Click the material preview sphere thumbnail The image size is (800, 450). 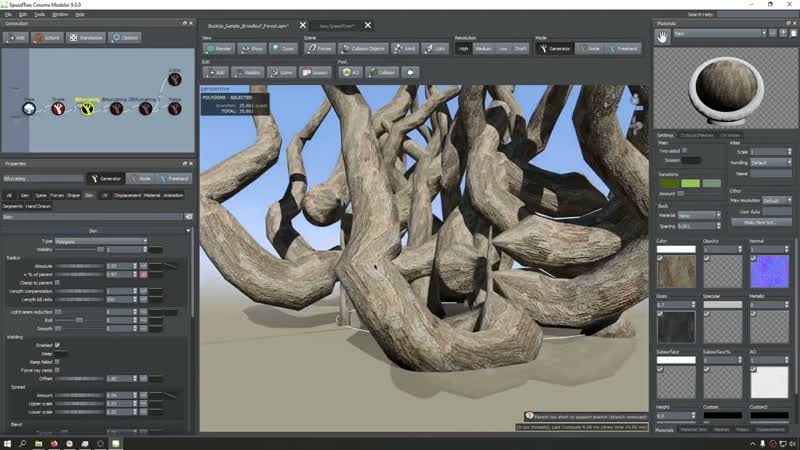point(726,87)
